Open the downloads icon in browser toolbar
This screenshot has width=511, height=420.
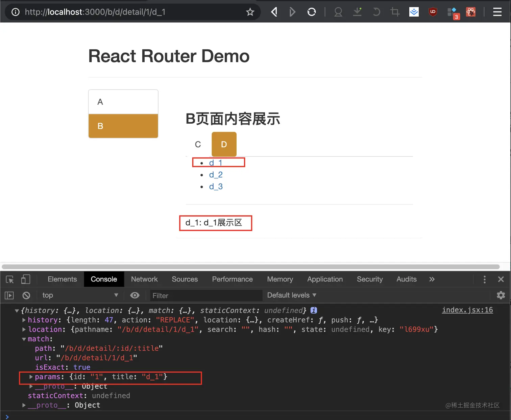pos(357,12)
